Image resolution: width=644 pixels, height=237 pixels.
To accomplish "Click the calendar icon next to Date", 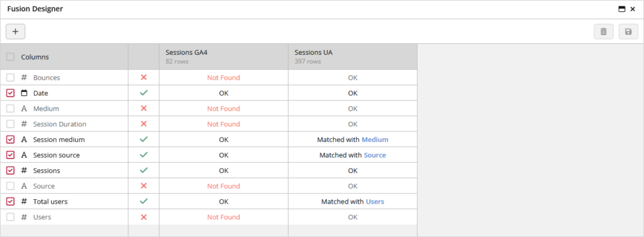I will coord(24,93).
